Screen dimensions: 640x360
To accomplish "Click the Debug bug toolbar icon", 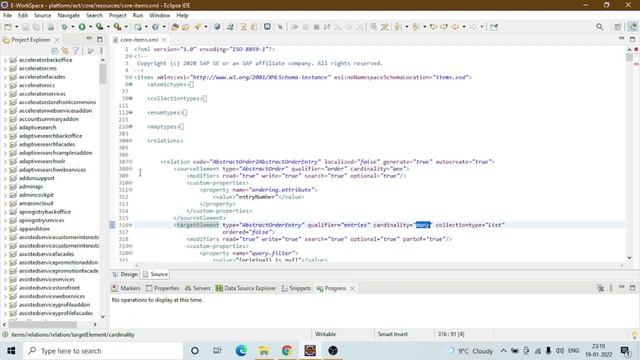I will (x=64, y=27).
